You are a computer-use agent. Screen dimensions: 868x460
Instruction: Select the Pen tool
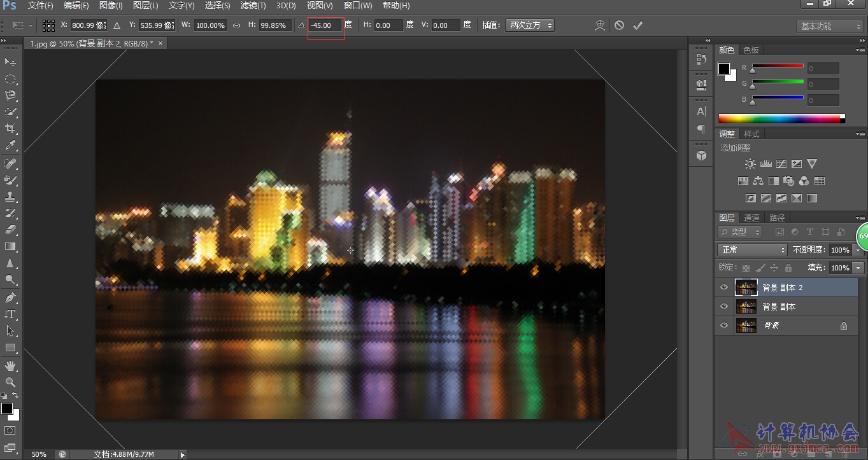(10, 297)
